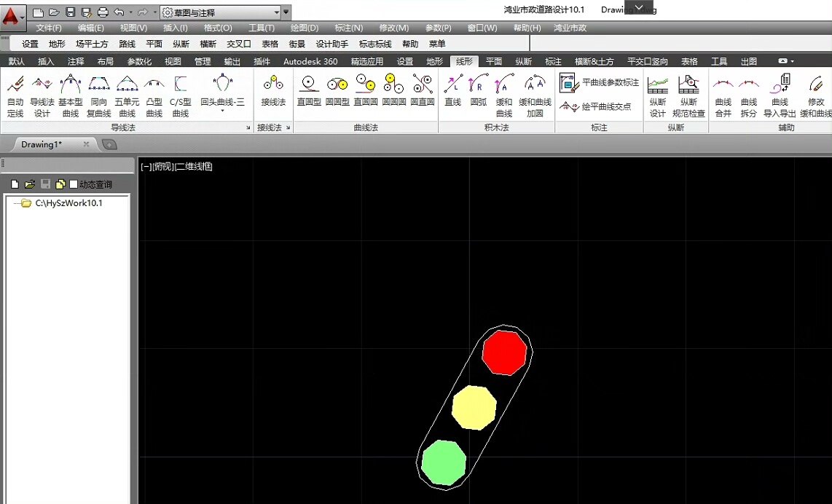The image size is (832, 504).
Task: Select the 圆圆型 curve tool
Action: (337, 90)
